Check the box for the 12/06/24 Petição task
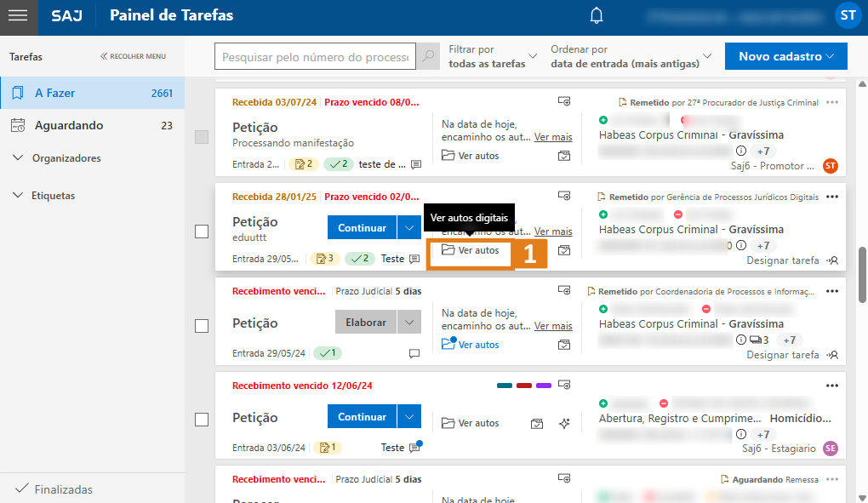Image resolution: width=868 pixels, height=503 pixels. pos(202,420)
